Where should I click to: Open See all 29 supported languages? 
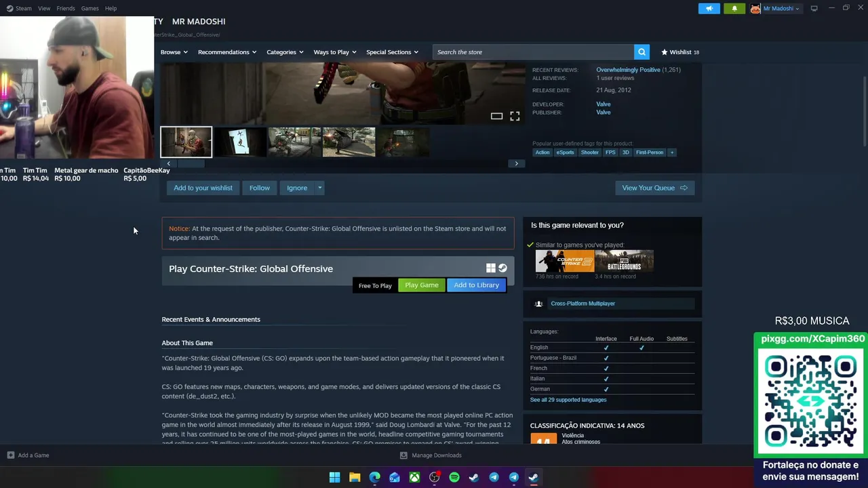(x=568, y=400)
